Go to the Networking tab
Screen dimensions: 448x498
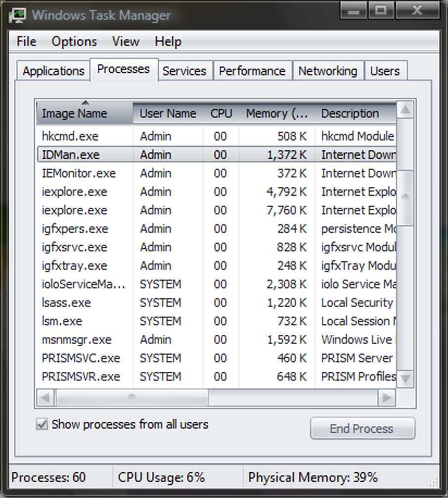tap(328, 71)
